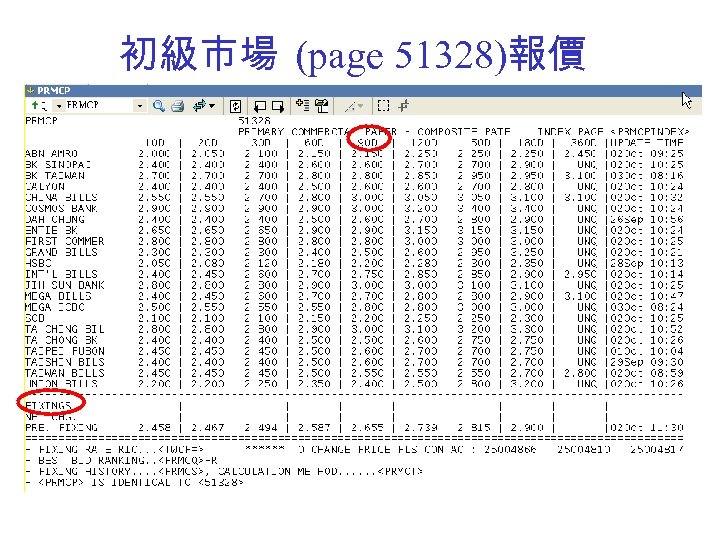Select the MEGA ICBC row name
Image resolution: width=720 pixels, height=540 pixels.
click(55, 307)
